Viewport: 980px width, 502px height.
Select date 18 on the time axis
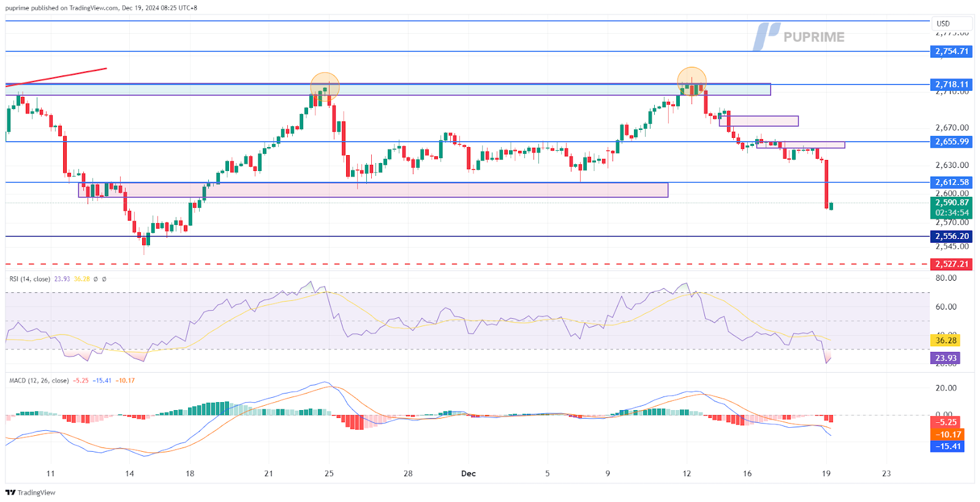[x=190, y=473]
